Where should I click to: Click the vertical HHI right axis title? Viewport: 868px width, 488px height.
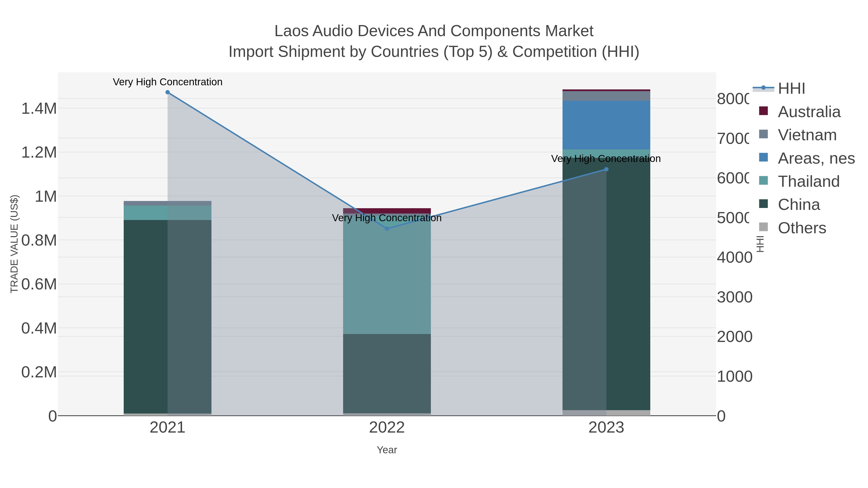[x=760, y=244]
